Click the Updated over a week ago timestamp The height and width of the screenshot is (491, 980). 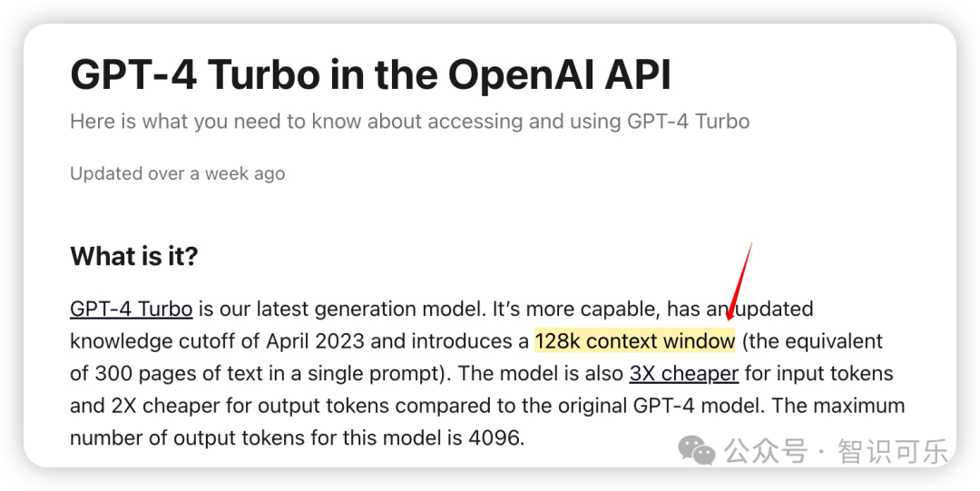177,173
